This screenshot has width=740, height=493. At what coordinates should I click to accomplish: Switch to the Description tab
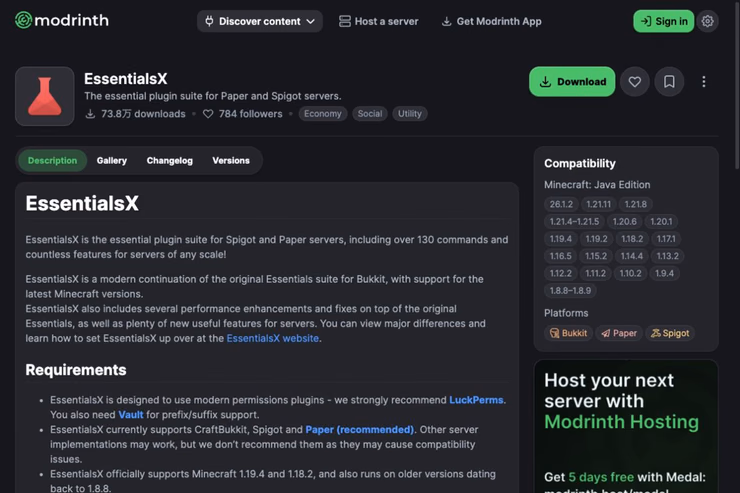(52, 160)
